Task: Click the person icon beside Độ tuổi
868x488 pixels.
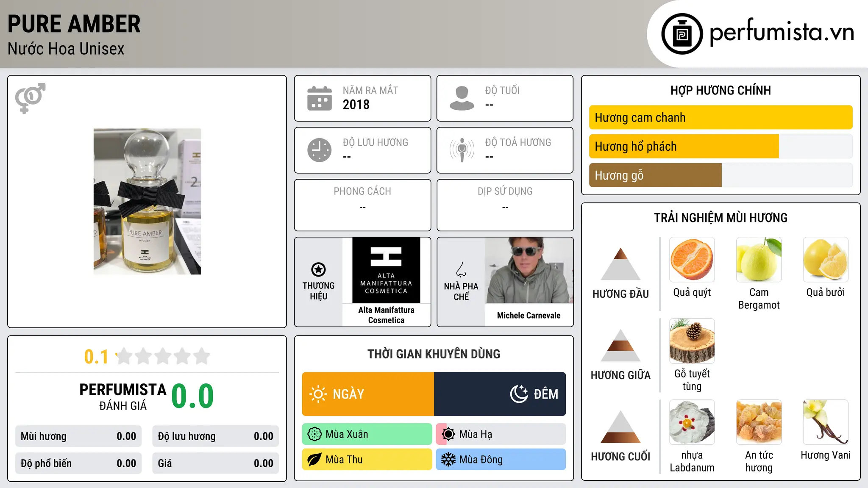Action: (x=462, y=98)
